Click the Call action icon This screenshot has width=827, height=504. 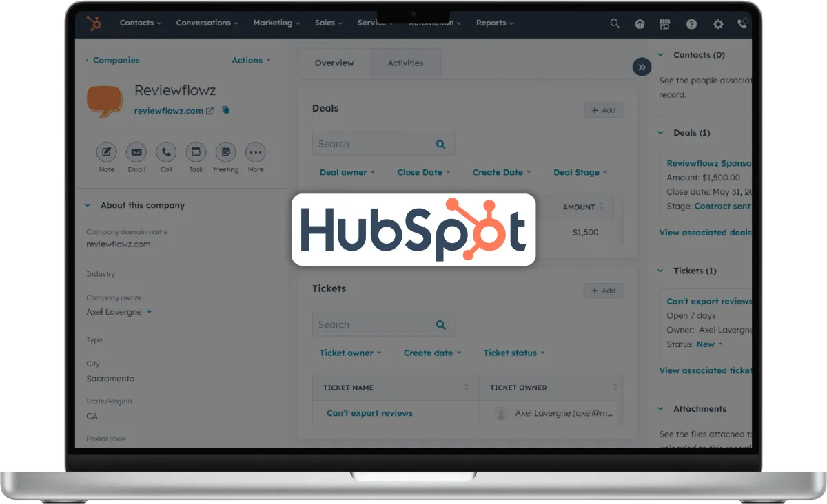click(166, 152)
